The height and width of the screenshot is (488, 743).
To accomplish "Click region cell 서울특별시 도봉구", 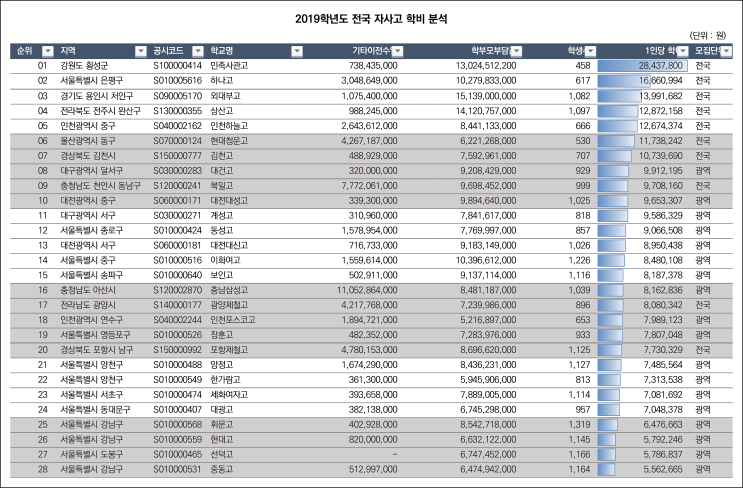I will (91, 454).
